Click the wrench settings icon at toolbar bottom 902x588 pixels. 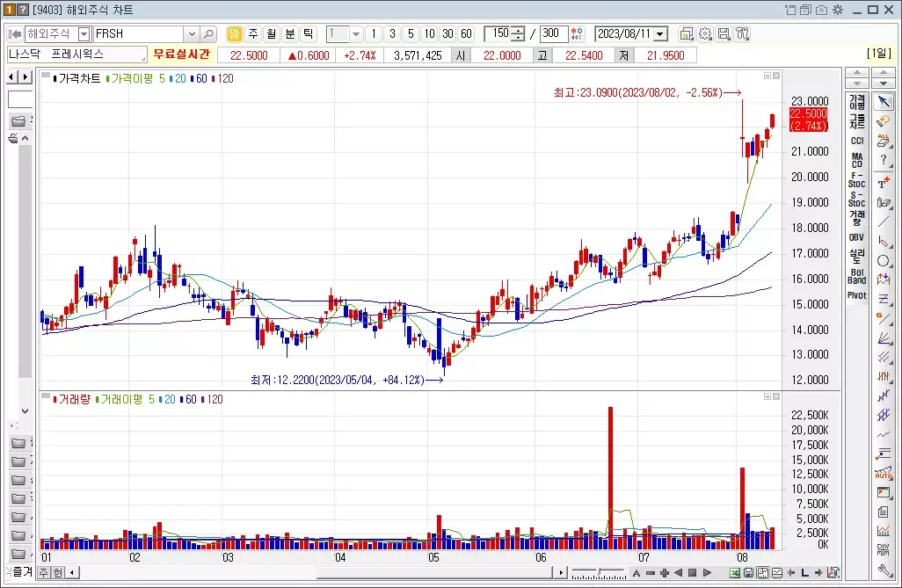[884, 570]
